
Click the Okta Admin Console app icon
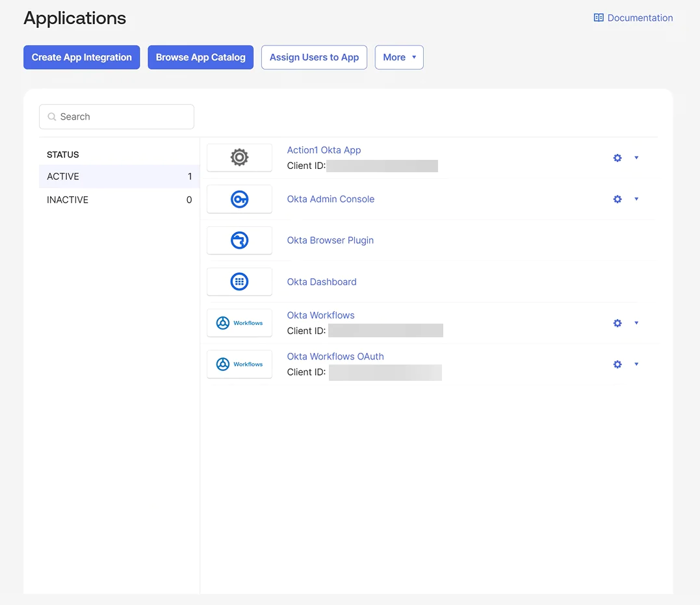tap(239, 199)
